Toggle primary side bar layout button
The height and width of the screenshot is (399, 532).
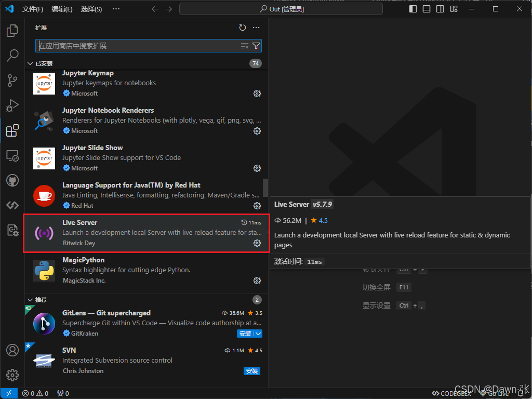click(413, 9)
